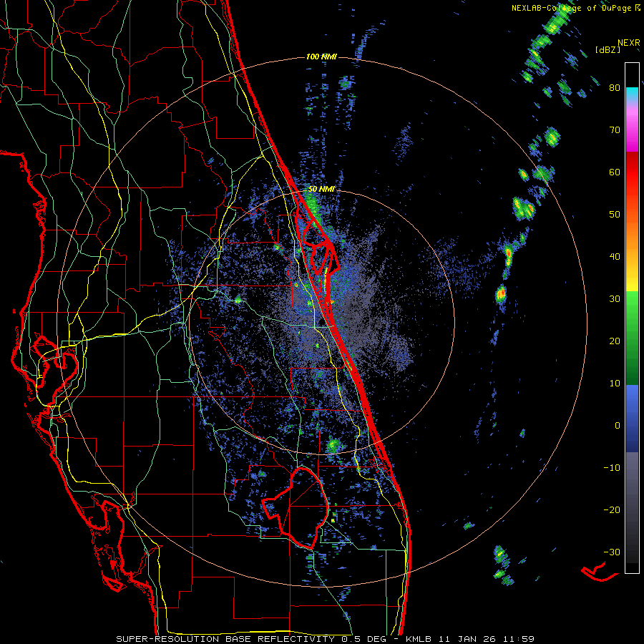This screenshot has width=644, height=644.
Task: Click the 50 NMI range ring label
Action: [x=321, y=190]
